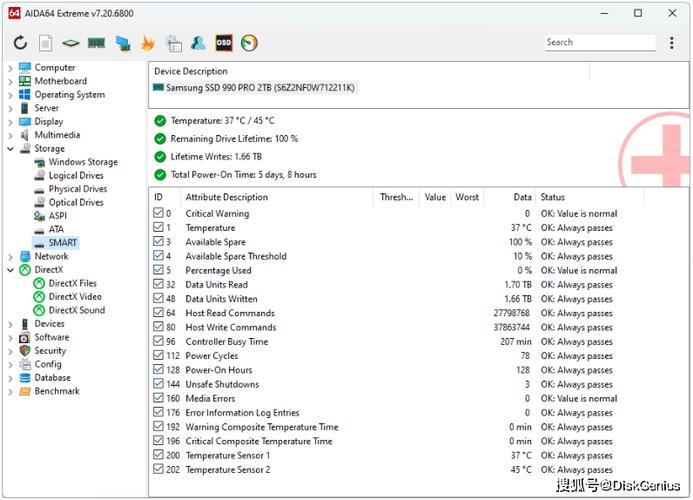Click the Device Description column header
Image resolution: width=693 pixels, height=500 pixels.
click(369, 71)
